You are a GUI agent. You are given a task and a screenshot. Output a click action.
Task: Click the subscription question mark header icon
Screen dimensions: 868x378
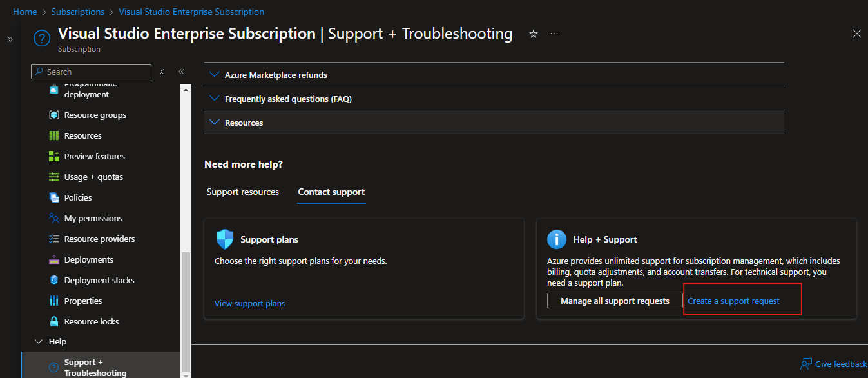coord(42,39)
